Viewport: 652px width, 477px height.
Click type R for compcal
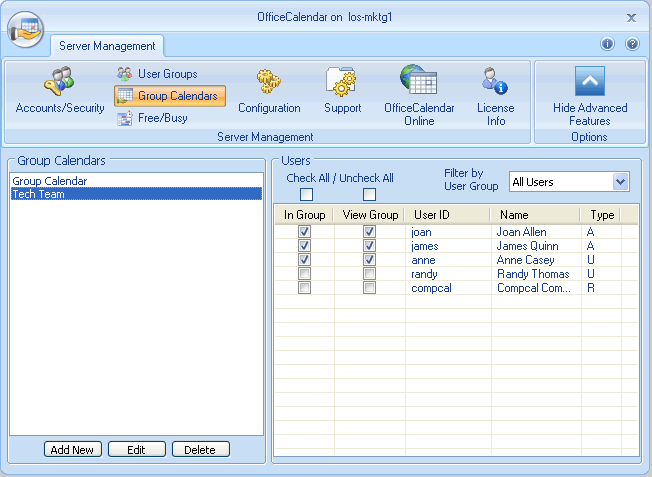click(x=591, y=288)
